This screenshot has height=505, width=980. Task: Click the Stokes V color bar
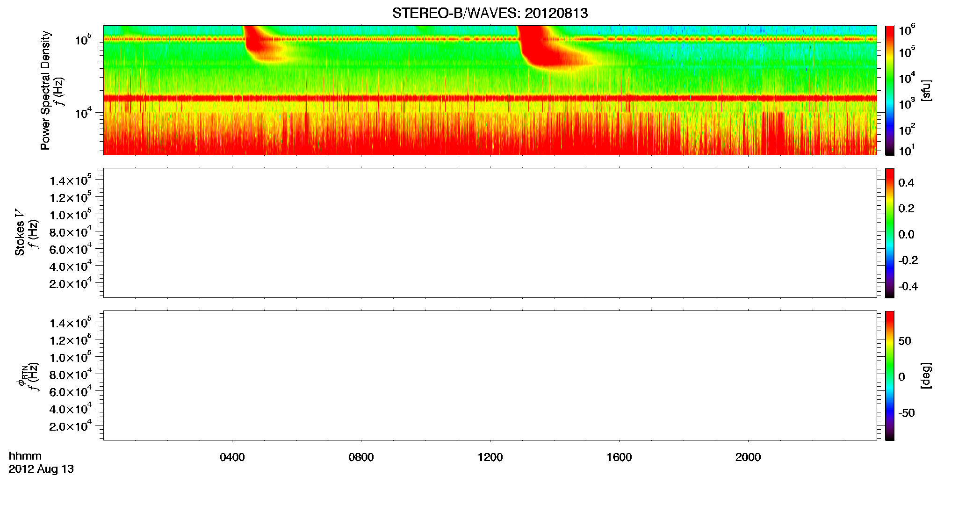pos(890,233)
